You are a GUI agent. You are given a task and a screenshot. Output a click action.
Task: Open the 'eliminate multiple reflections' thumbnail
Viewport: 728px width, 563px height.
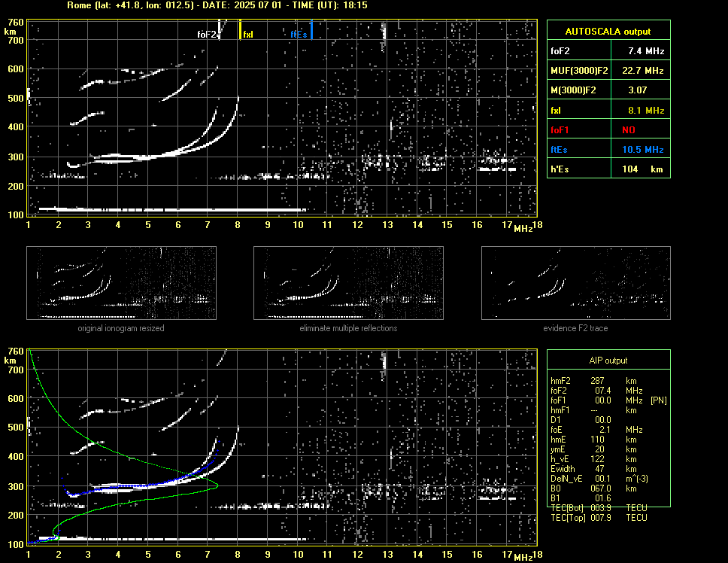(348, 283)
